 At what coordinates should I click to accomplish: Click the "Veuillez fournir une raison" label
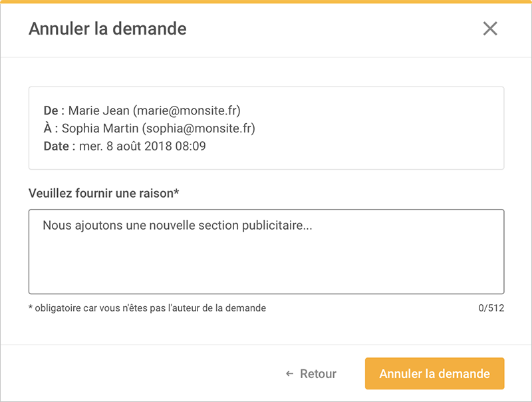tap(101, 193)
